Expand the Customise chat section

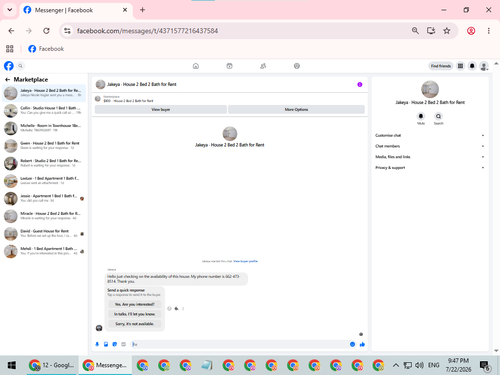[430, 135]
